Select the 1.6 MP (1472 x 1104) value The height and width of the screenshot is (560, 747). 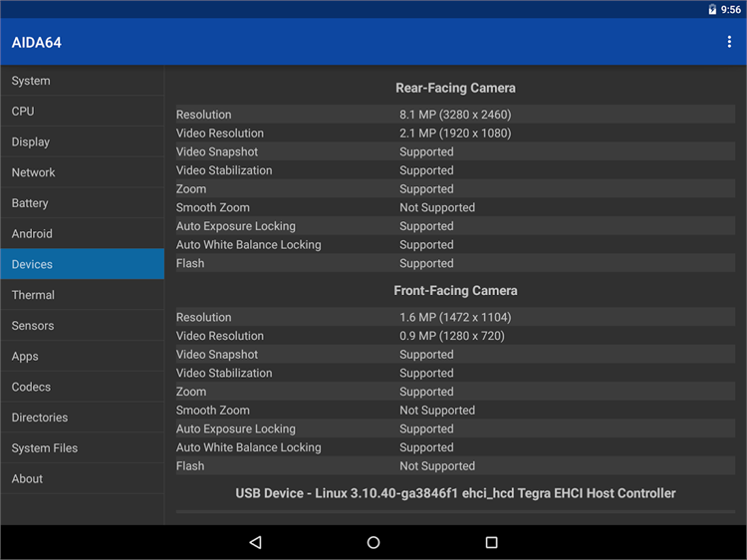[x=455, y=317]
